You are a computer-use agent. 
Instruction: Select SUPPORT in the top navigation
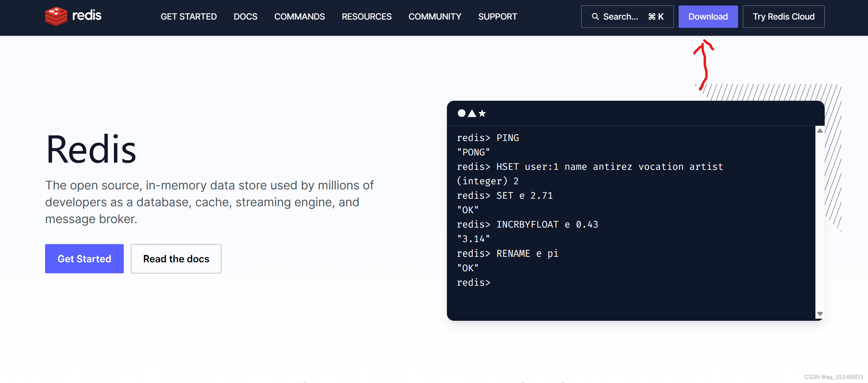(497, 17)
